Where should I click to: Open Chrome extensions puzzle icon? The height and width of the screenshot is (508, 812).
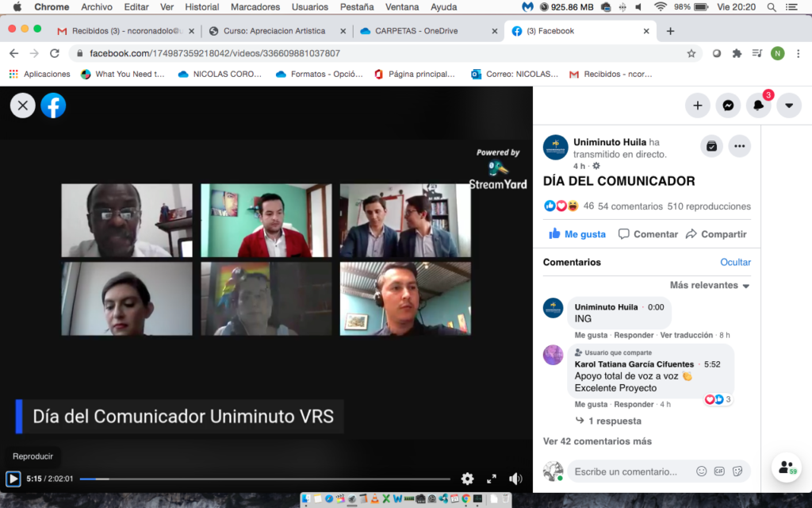click(x=737, y=53)
